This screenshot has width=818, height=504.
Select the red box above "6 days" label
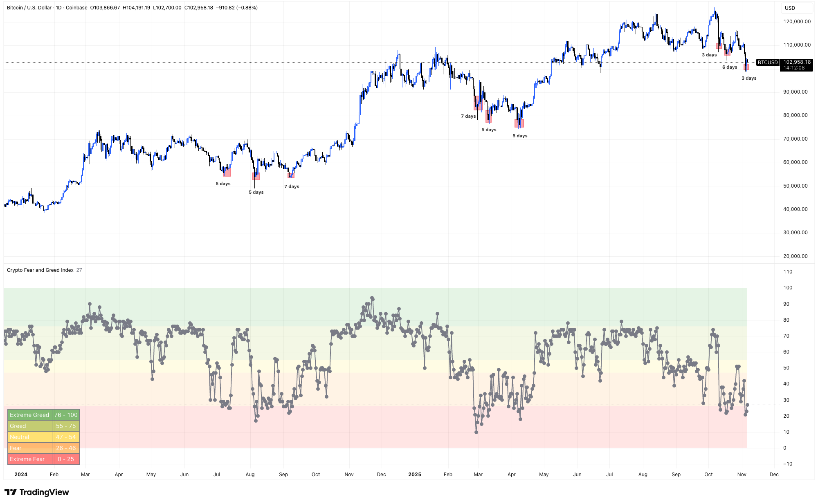pyautogui.click(x=727, y=53)
